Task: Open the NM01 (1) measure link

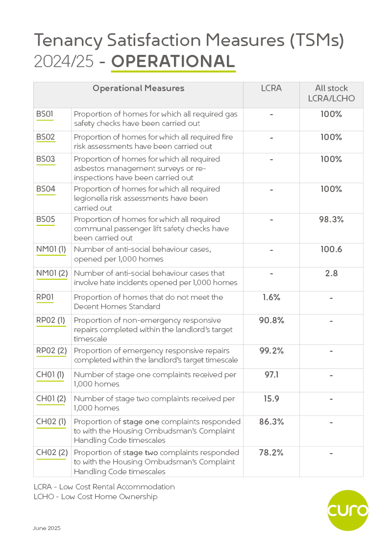Action: pos(51,249)
